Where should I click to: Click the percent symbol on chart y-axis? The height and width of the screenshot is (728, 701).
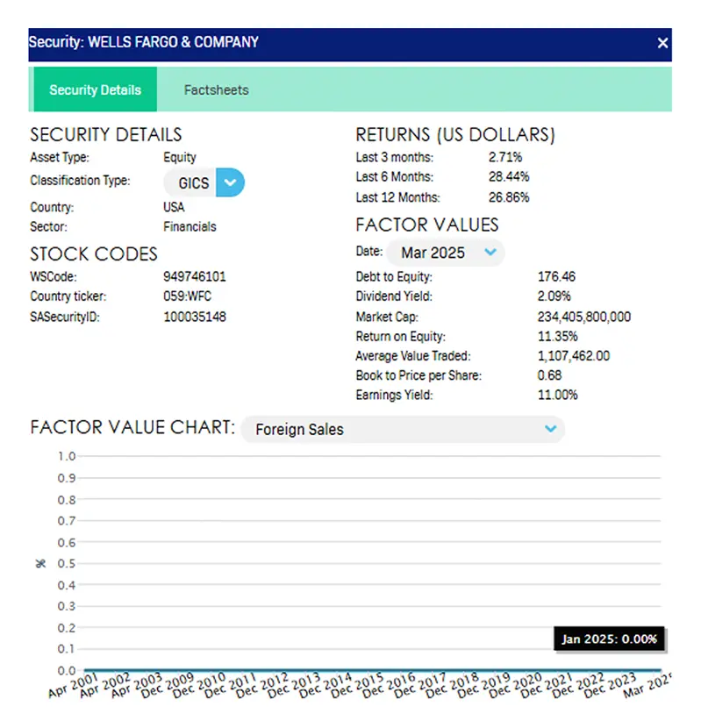[40, 563]
